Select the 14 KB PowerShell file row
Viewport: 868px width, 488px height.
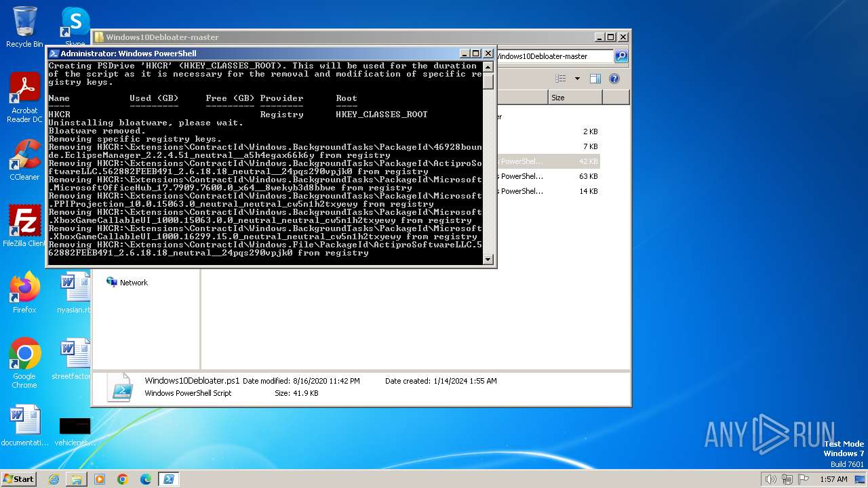click(x=548, y=191)
